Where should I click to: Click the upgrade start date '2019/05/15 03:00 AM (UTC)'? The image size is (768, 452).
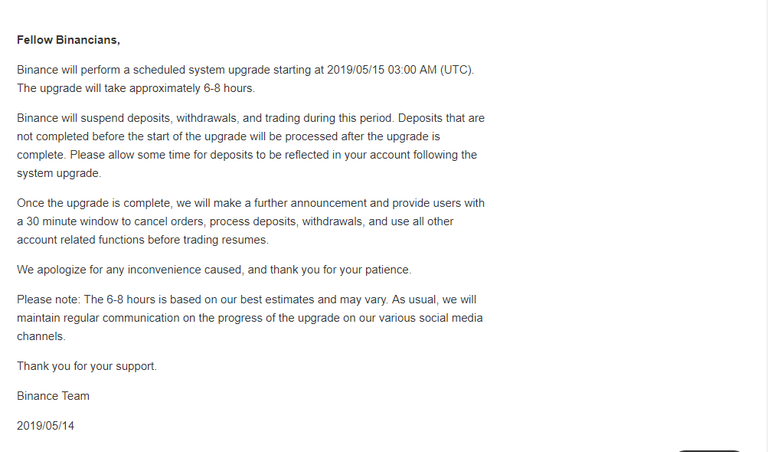400,70
